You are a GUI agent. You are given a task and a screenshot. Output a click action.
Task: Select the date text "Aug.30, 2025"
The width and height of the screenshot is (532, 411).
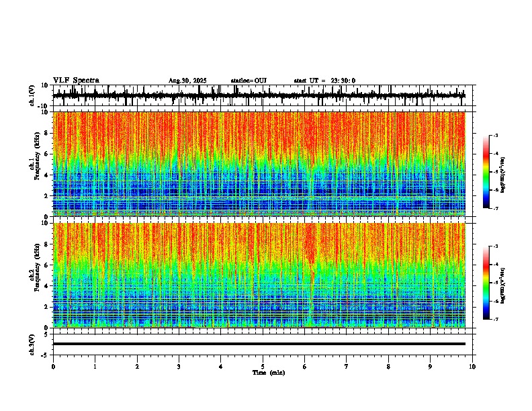187,81
